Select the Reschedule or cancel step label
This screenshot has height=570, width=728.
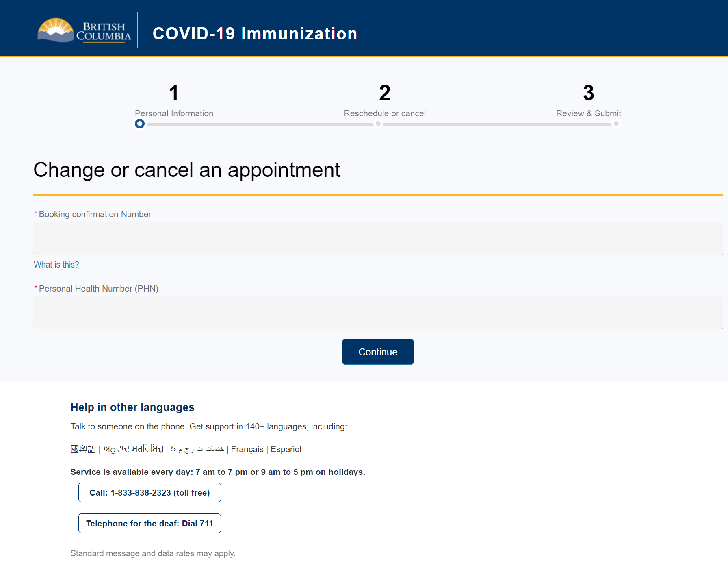(385, 113)
